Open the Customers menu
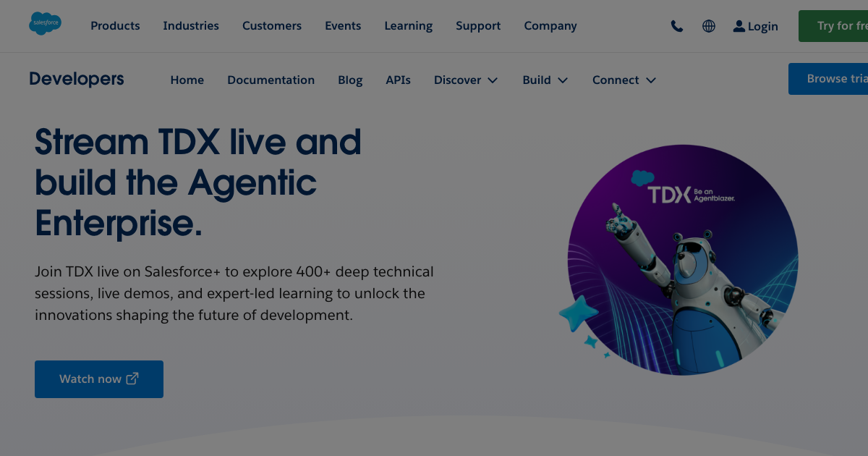Viewport: 868px width, 456px height. 272,26
